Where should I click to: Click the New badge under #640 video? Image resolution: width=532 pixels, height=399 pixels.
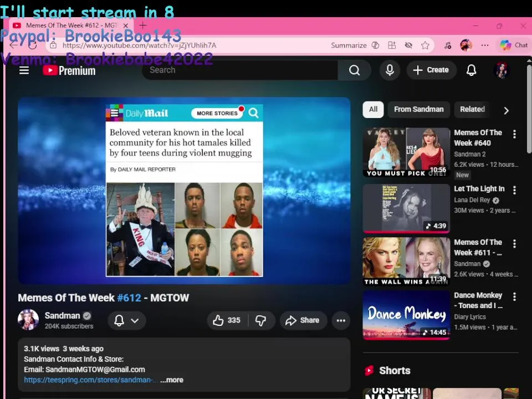[x=462, y=175]
